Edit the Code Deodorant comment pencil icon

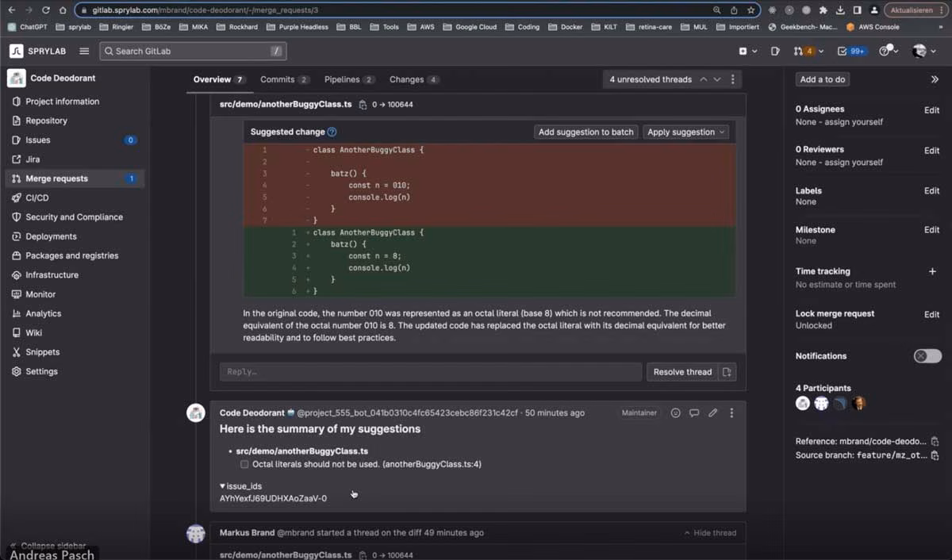click(712, 412)
